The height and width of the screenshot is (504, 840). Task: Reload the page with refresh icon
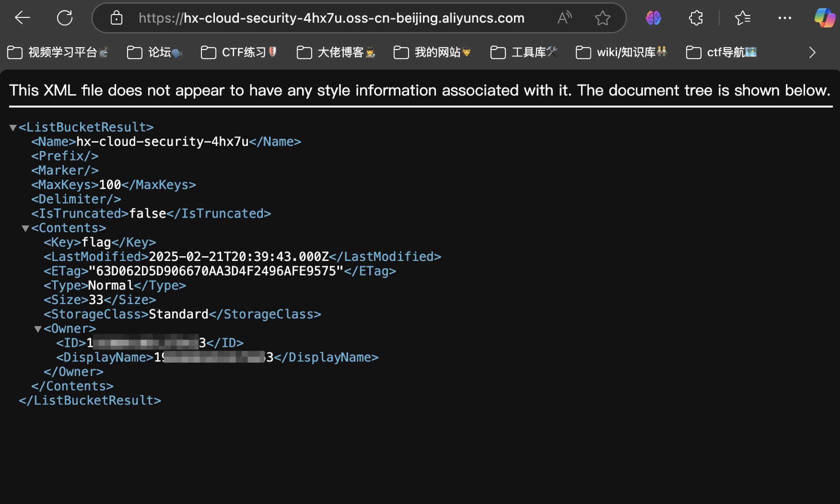point(64,18)
